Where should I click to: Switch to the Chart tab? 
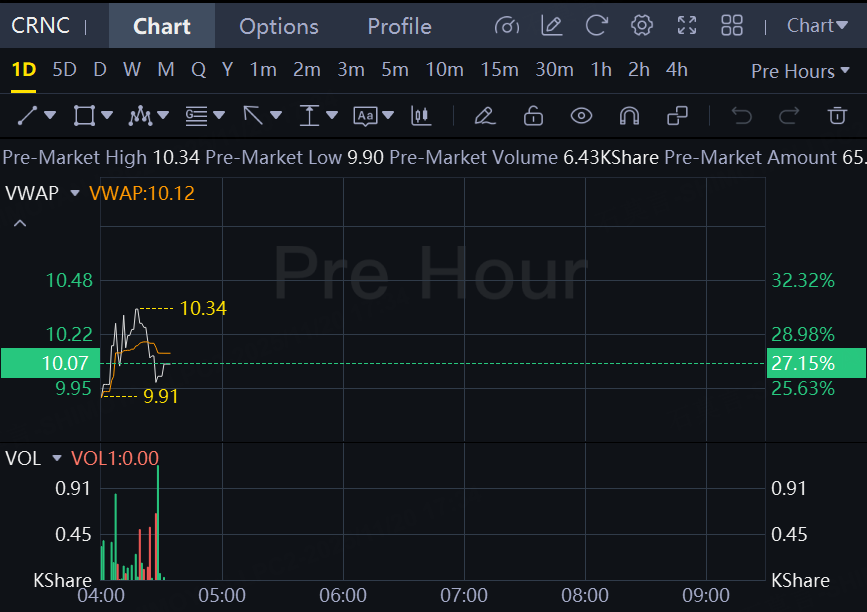tap(161, 26)
